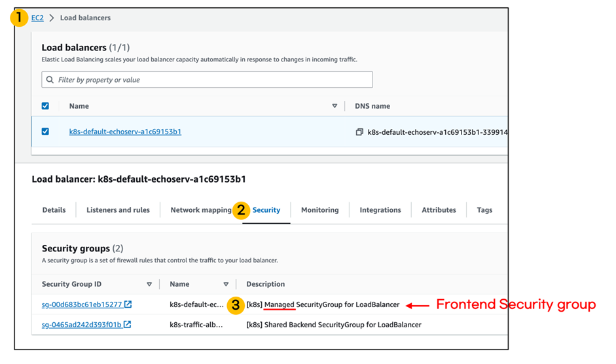Switch to the Network mapping tab
This screenshot has width=616, height=364.
pyautogui.click(x=201, y=210)
